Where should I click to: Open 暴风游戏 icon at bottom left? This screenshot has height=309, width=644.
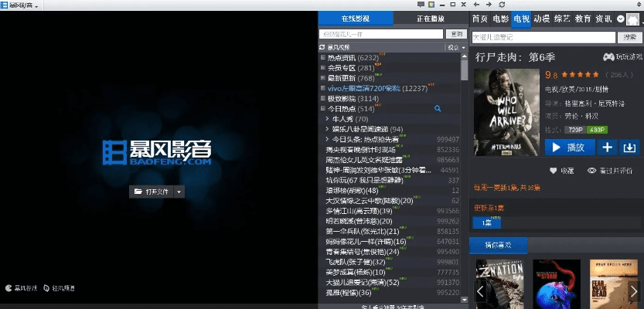(8, 288)
